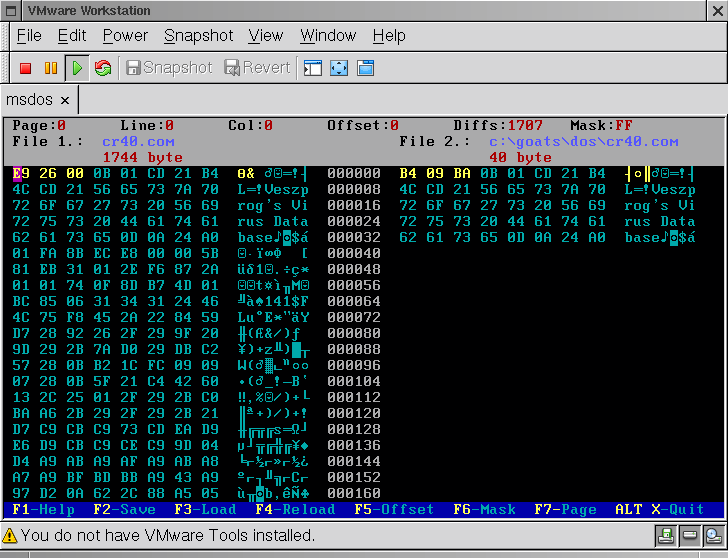Click the File 1 name cr40.com
Image resolution: width=728 pixels, height=558 pixels.
click(x=138, y=142)
